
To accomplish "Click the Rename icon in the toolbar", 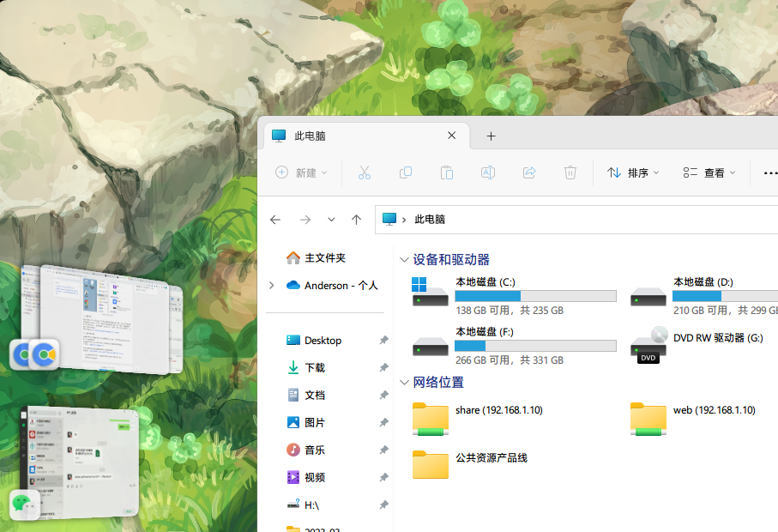I will (488, 172).
